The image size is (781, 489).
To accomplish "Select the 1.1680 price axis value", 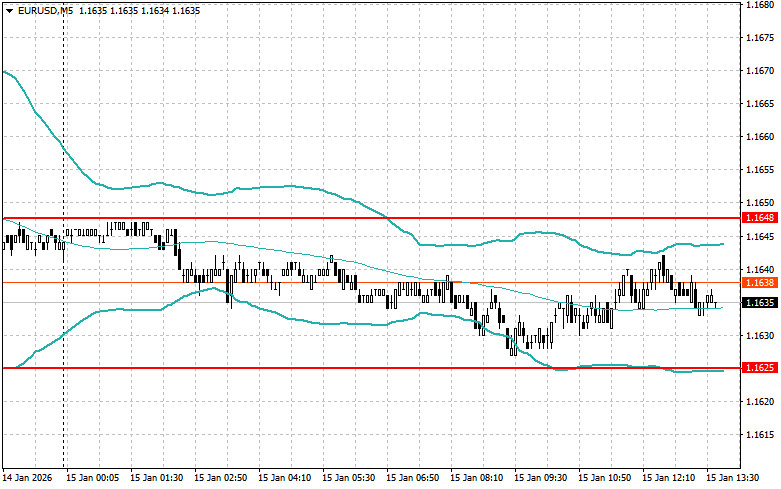I will point(760,4).
